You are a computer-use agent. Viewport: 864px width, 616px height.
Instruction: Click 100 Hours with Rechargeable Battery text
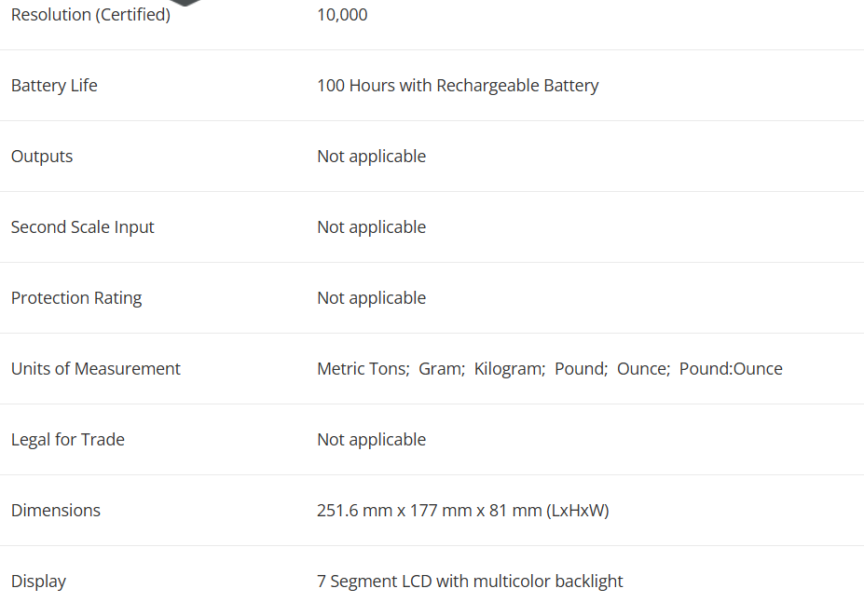point(458,86)
